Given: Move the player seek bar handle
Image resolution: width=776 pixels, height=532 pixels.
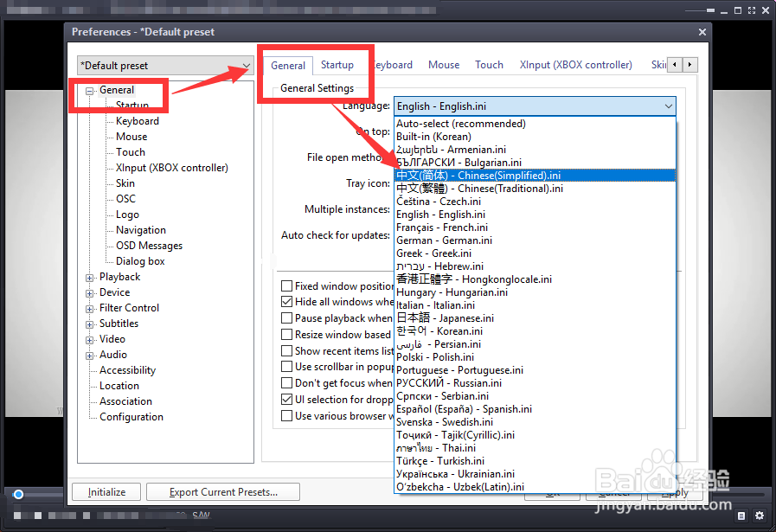Looking at the screenshot, I should pyautogui.click(x=18, y=494).
